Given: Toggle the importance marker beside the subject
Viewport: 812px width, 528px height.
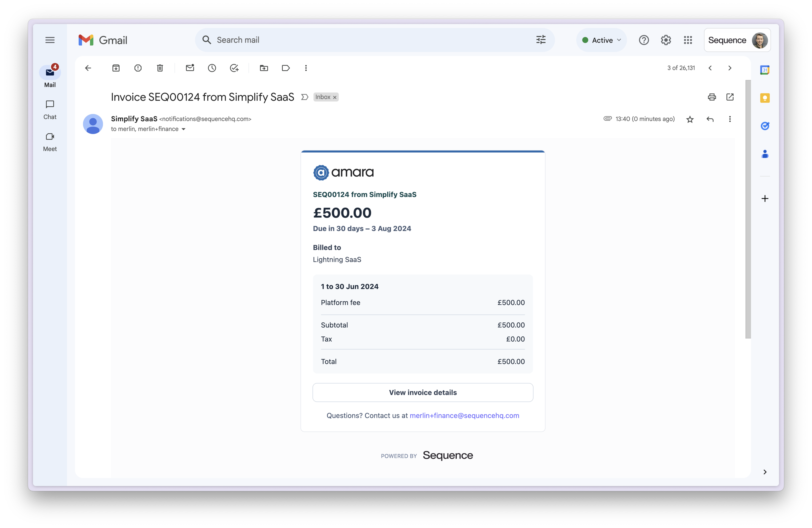Looking at the screenshot, I should pyautogui.click(x=305, y=97).
